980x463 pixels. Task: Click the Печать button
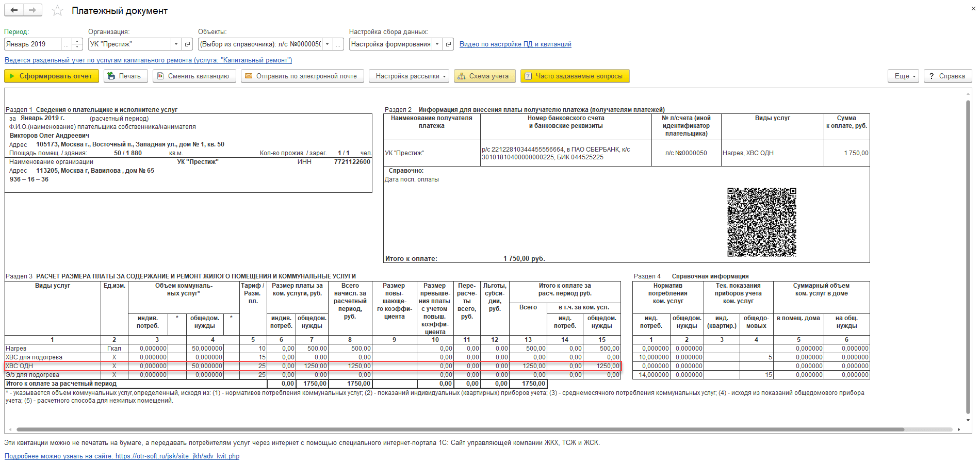click(x=126, y=76)
